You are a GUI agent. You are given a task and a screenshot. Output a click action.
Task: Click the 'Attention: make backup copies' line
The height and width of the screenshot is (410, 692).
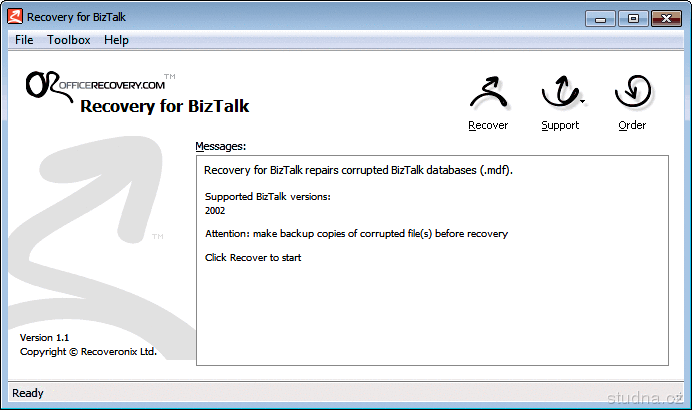coord(356,233)
